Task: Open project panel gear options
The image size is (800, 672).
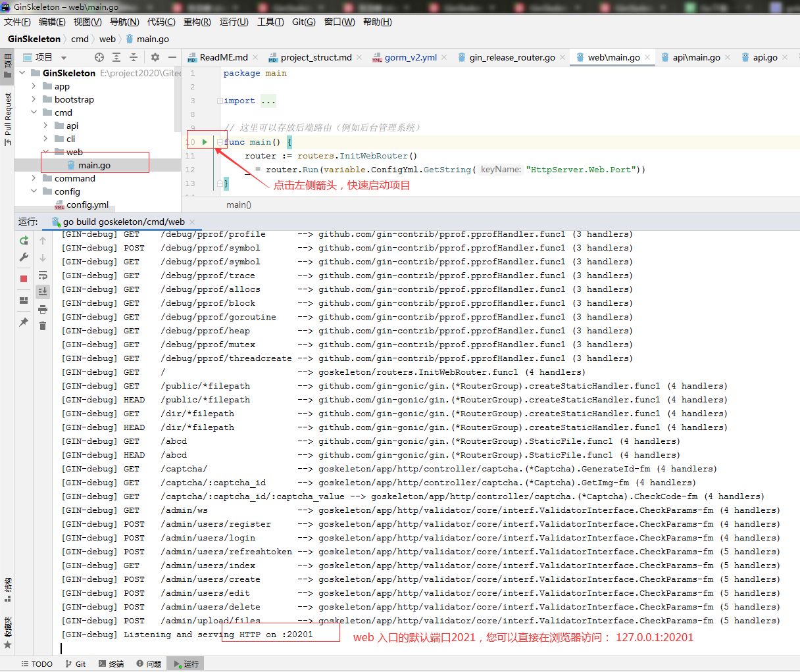Action: point(155,57)
